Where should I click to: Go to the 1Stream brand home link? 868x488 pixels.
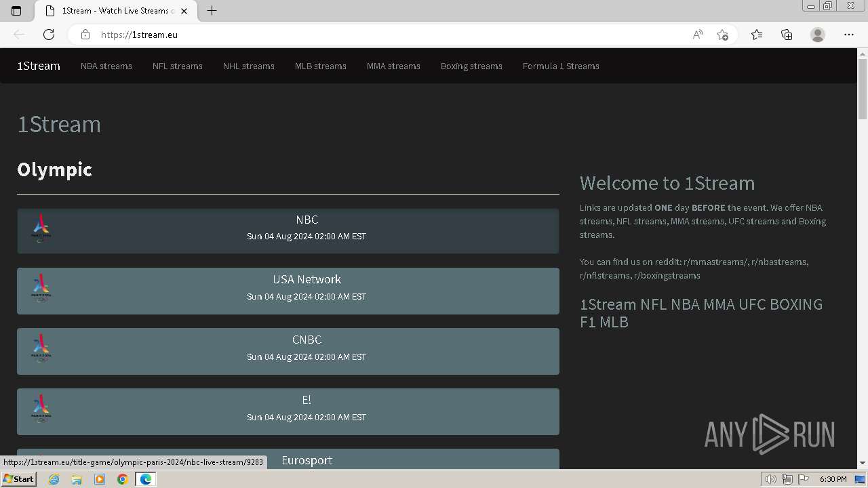[x=39, y=66]
